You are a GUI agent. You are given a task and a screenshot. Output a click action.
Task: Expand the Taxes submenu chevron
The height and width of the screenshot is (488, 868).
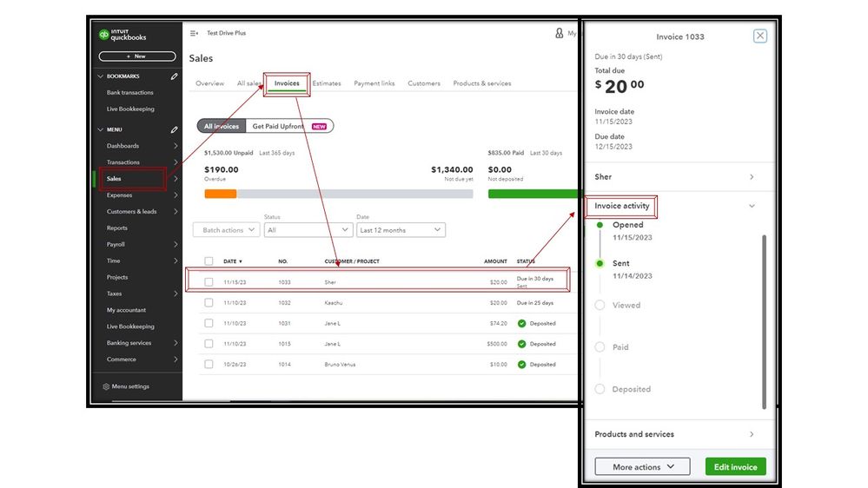[176, 293]
